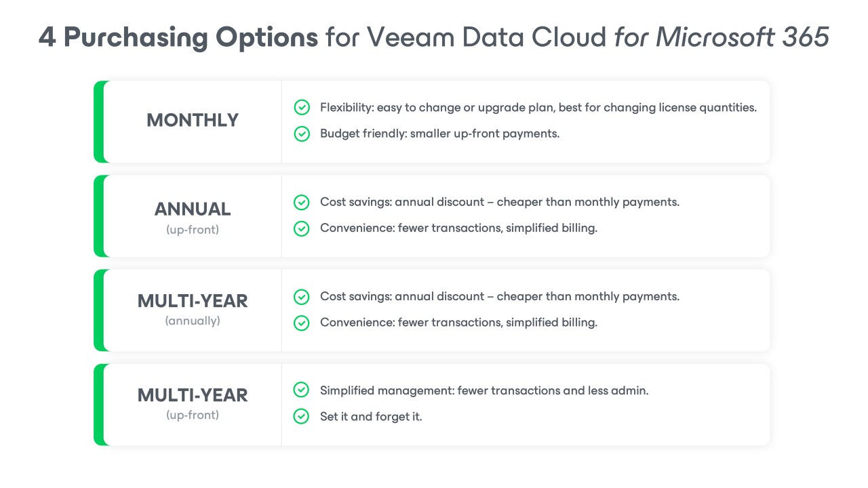Click the checkmark icon beside "Flexibility" line

tap(302, 108)
